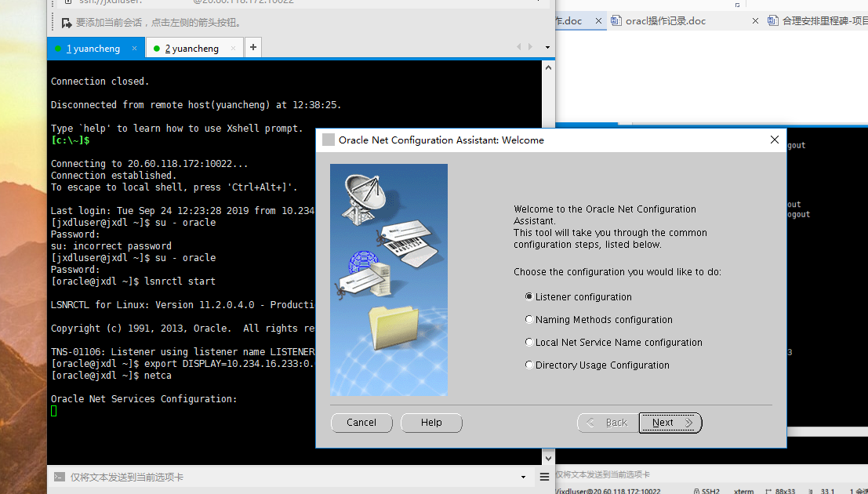
Task: Open the compose bar send-target dropdown
Action: [523, 477]
